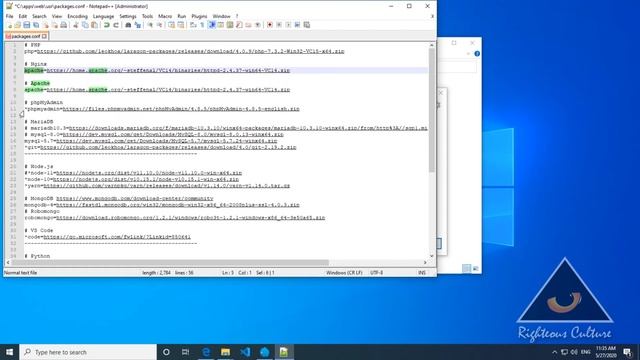This screenshot has height=360, width=640.
Task: Click the '# Apache' comment line
Action: point(37,83)
